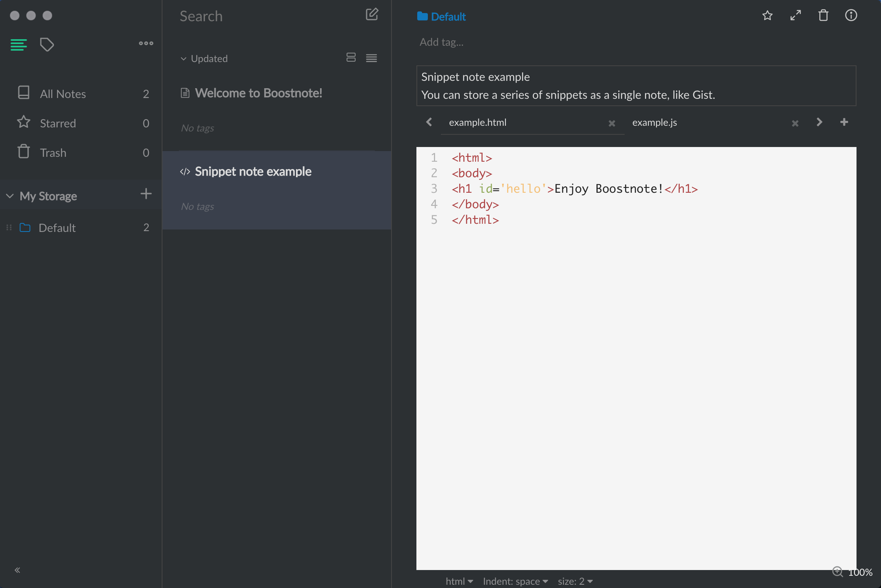Toggle compressed note list view style
The width and height of the screenshot is (881, 588).
point(371,58)
